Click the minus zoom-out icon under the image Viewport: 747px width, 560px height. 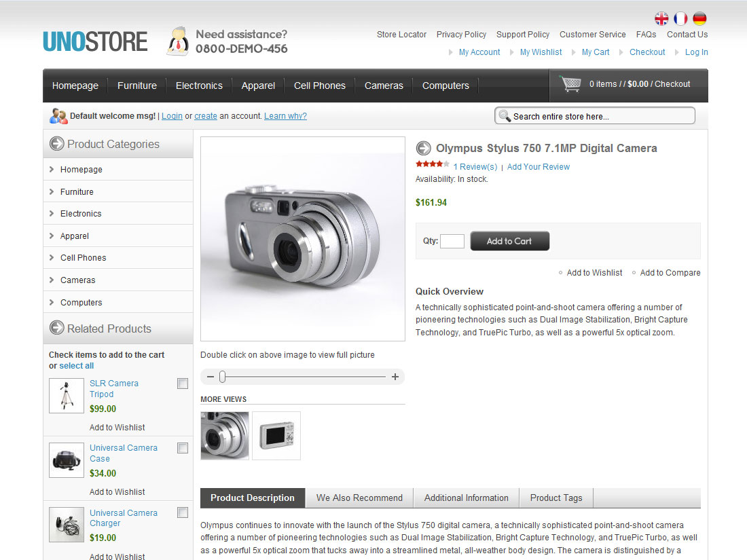(x=211, y=377)
